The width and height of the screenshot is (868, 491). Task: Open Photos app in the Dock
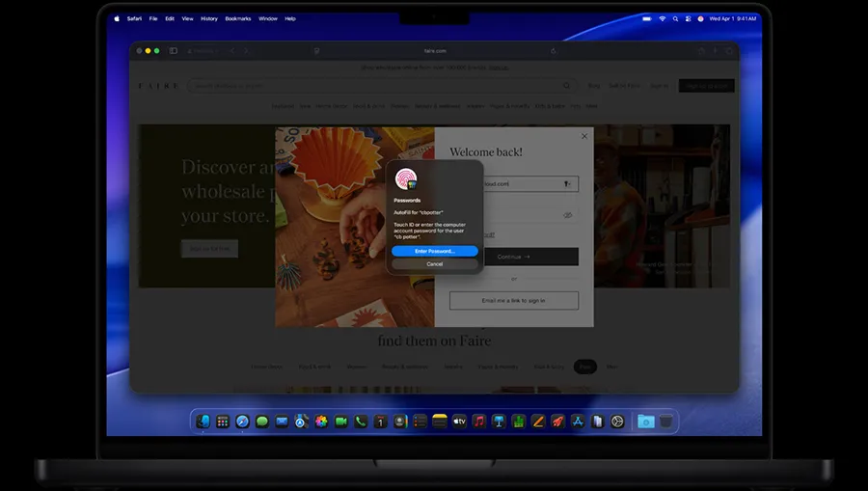click(321, 422)
